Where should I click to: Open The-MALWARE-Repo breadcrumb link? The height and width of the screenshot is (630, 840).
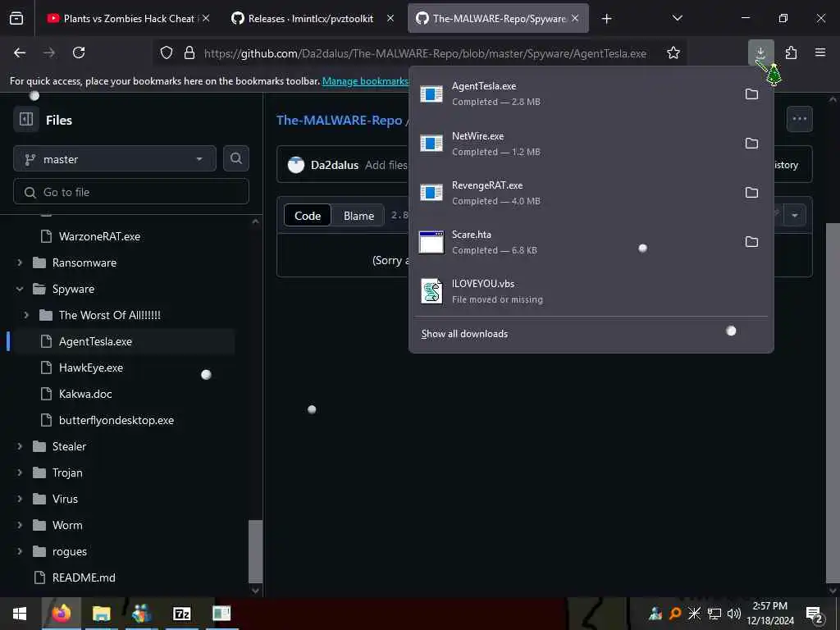click(339, 120)
